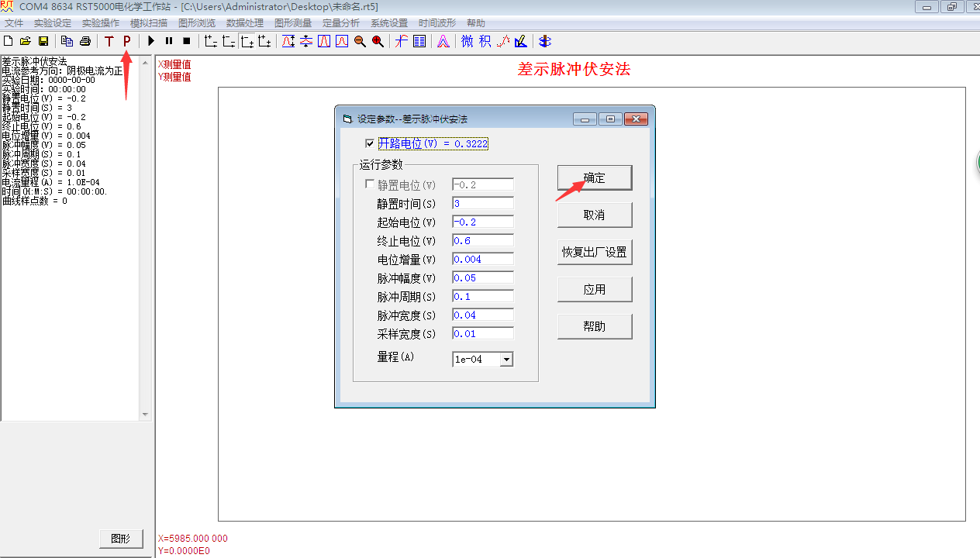This screenshot has width=980, height=558.
Task: Expand the 量程 range dropdown
Action: 506,360
